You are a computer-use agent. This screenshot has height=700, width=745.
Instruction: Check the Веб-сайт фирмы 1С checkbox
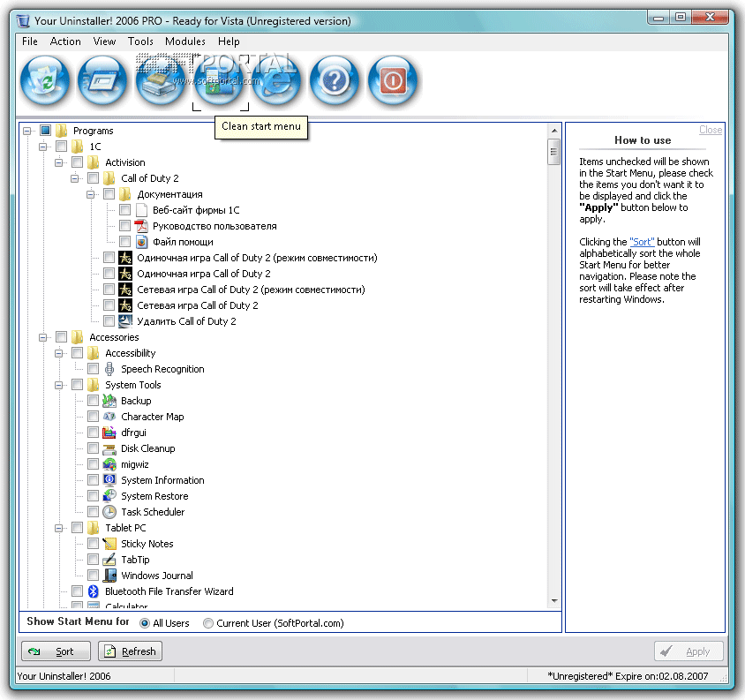pos(125,209)
